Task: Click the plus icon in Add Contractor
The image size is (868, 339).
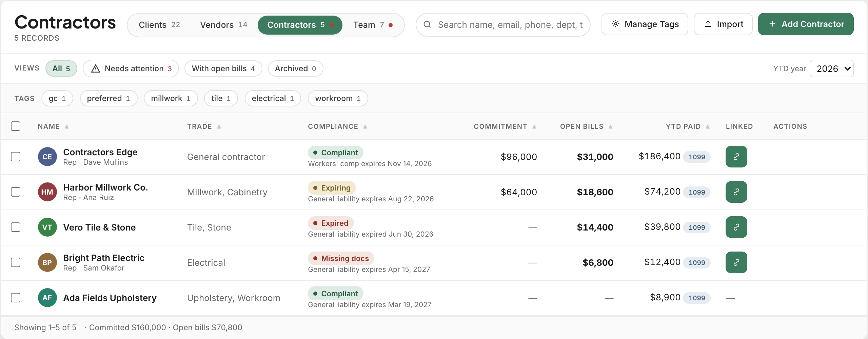Action: [x=772, y=24]
